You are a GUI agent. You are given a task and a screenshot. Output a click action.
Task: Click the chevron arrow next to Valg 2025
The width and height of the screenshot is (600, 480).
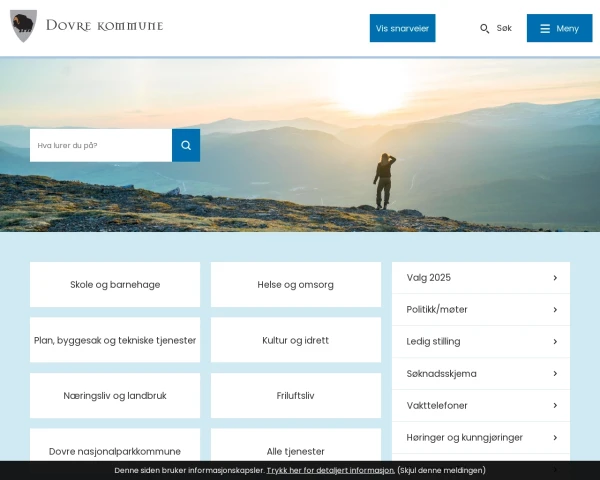(555, 278)
